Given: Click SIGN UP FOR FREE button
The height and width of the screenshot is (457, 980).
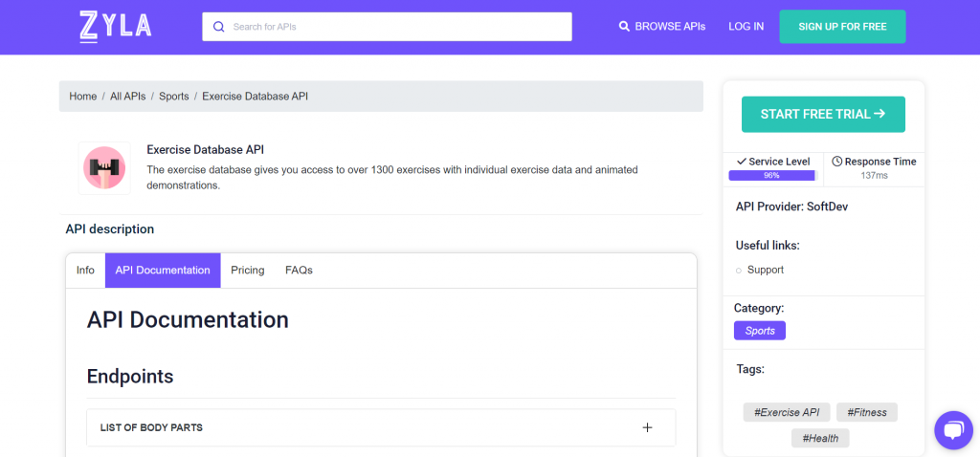Looking at the screenshot, I should (x=842, y=27).
